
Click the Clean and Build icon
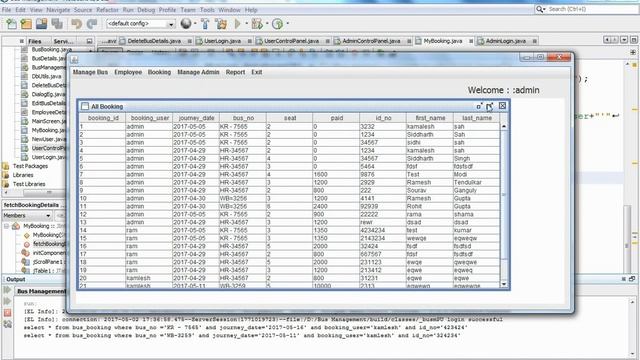pos(221,24)
